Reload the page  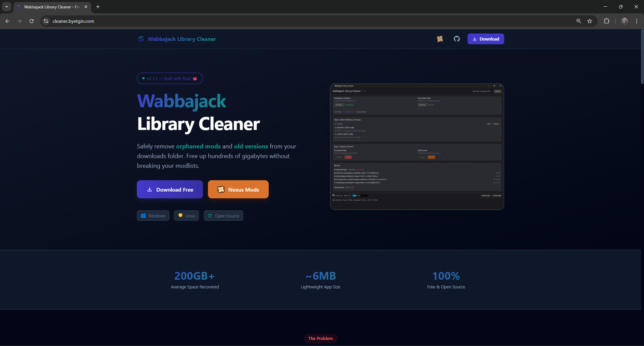pos(32,21)
